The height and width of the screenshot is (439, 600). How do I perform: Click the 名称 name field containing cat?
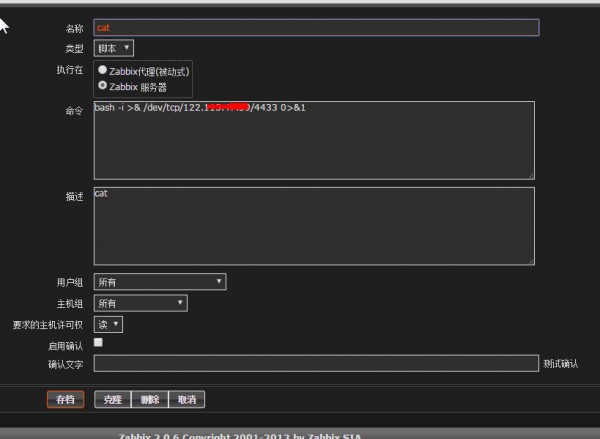(316, 28)
